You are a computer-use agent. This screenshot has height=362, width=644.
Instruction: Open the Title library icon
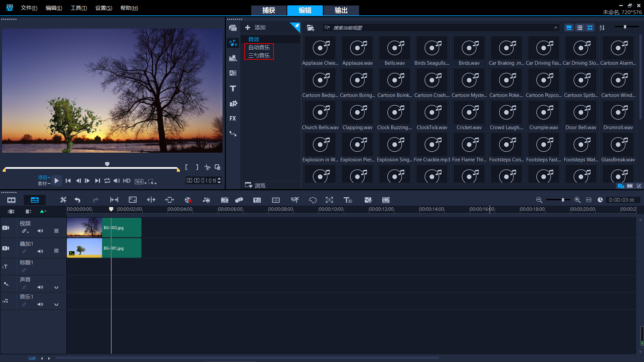click(233, 88)
